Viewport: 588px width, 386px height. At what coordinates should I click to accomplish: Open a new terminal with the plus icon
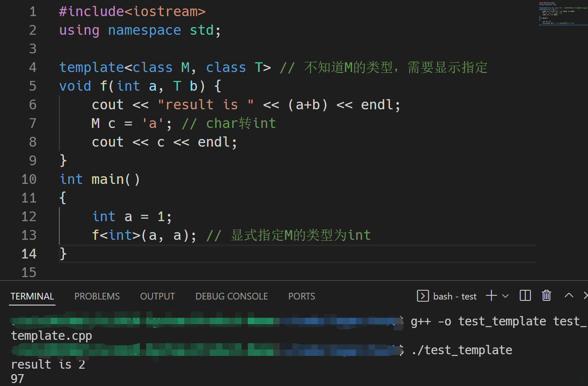(x=491, y=296)
